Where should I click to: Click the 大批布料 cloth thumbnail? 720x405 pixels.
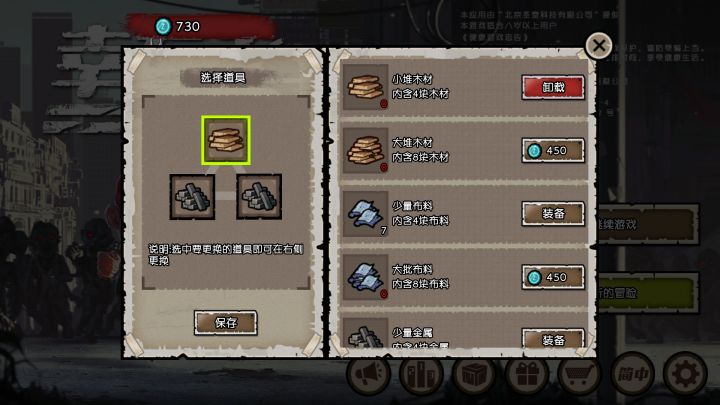click(366, 277)
